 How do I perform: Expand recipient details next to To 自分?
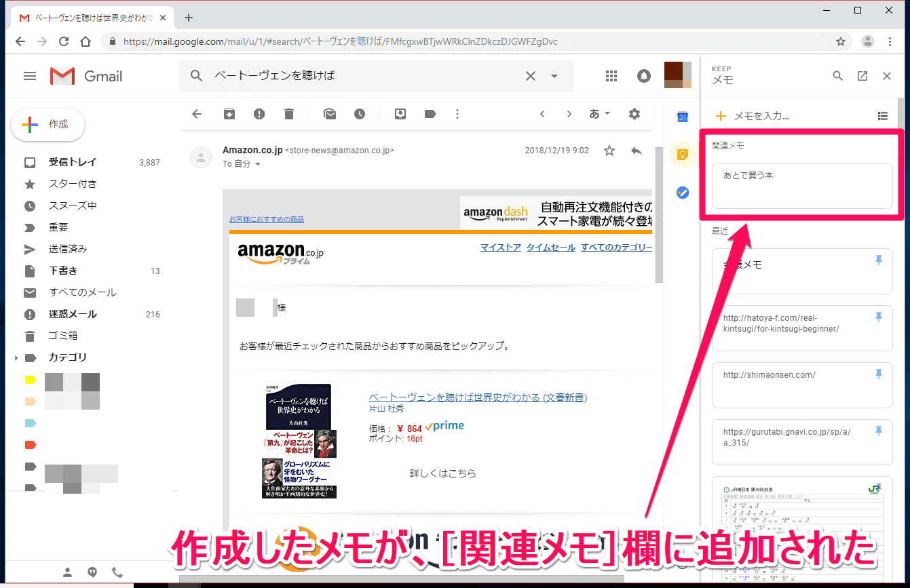(x=258, y=164)
